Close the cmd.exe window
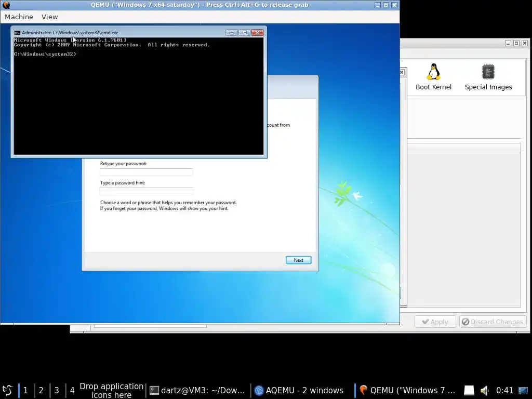 (x=258, y=33)
